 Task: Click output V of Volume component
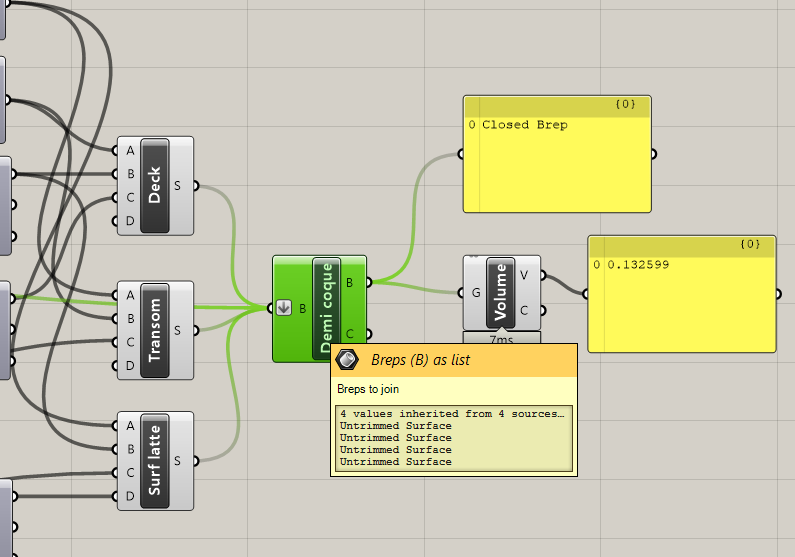coord(524,275)
